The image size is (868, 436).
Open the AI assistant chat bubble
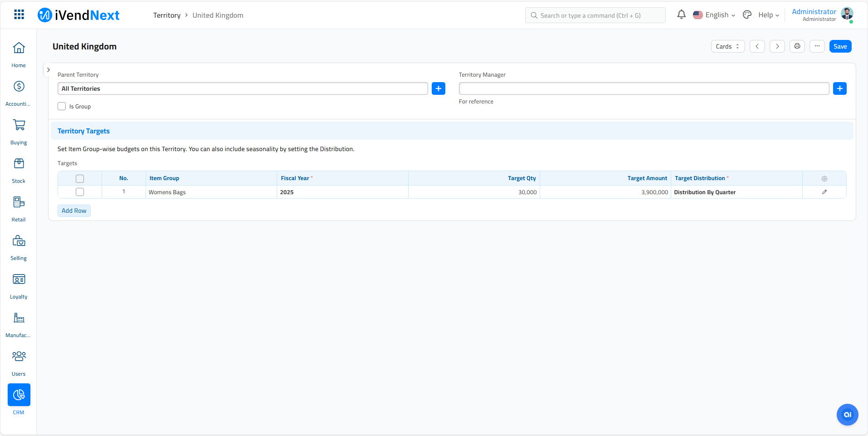pos(847,415)
